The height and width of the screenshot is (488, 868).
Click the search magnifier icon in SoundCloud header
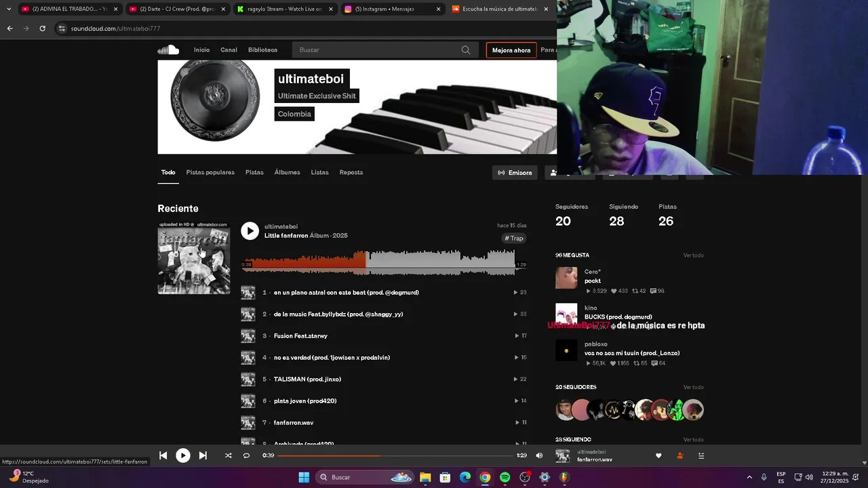pyautogui.click(x=466, y=50)
